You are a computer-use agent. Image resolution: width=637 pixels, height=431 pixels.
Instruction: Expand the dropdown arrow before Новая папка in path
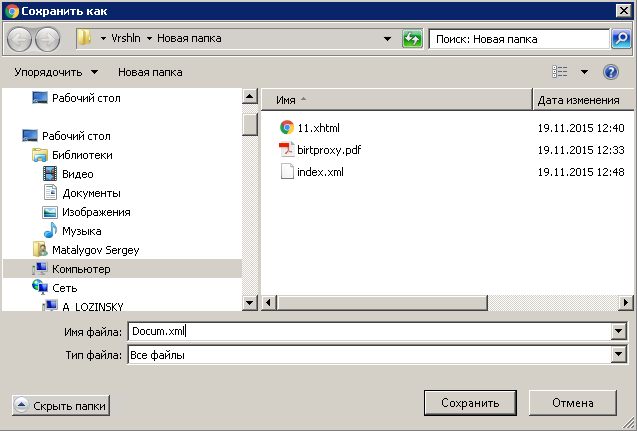[x=149, y=39]
